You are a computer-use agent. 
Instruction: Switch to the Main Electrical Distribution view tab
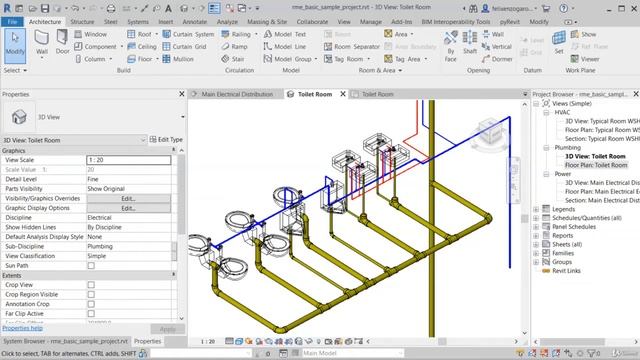237,94
